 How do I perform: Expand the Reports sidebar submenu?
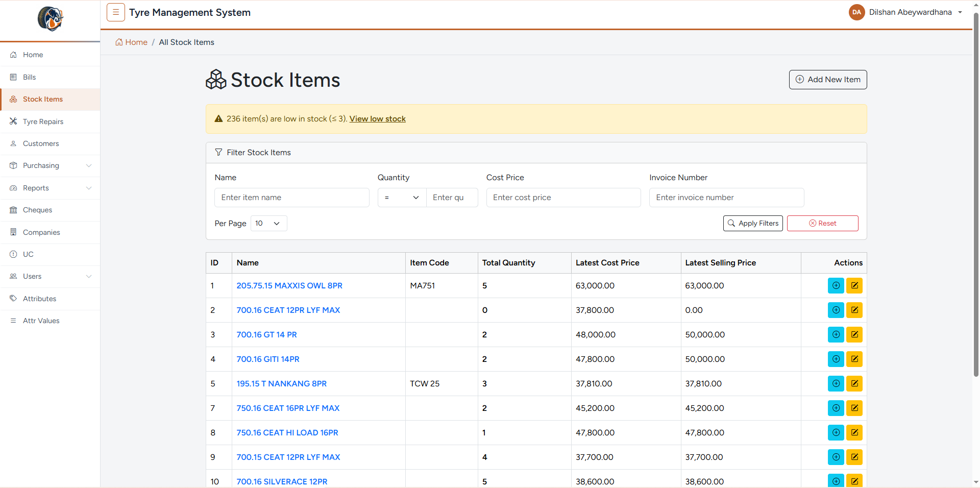click(50, 188)
